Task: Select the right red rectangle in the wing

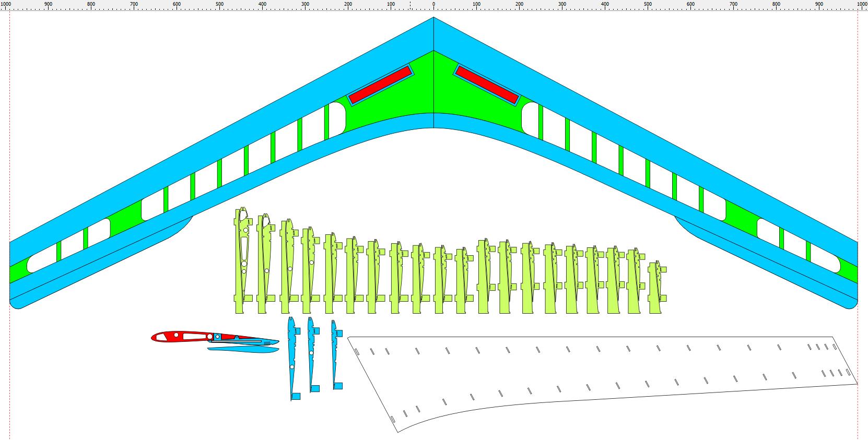Action: point(487,84)
